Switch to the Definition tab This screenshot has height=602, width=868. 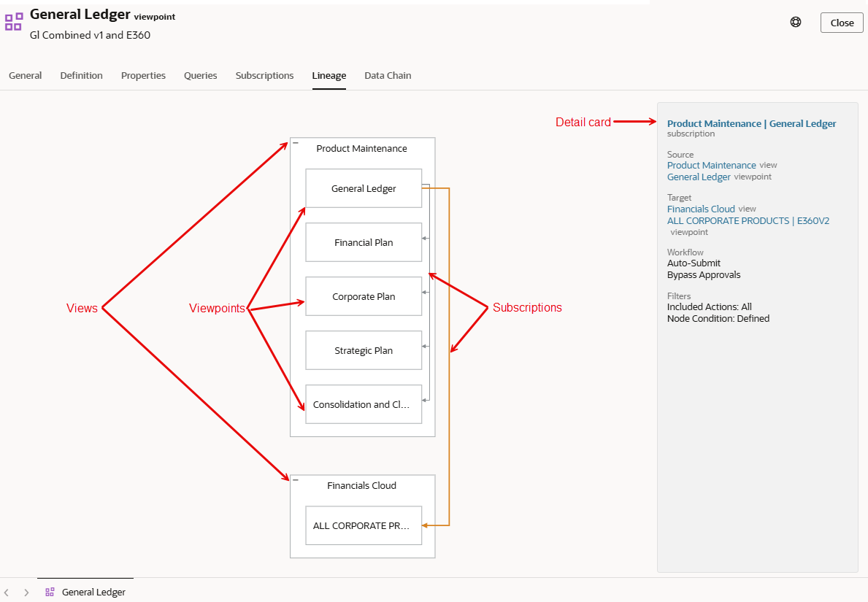tap(81, 75)
